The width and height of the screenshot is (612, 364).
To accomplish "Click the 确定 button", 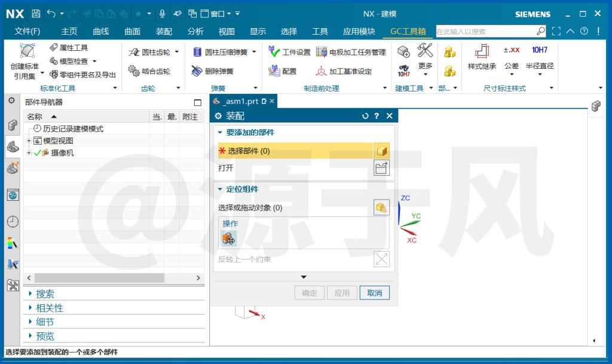I will [x=310, y=293].
